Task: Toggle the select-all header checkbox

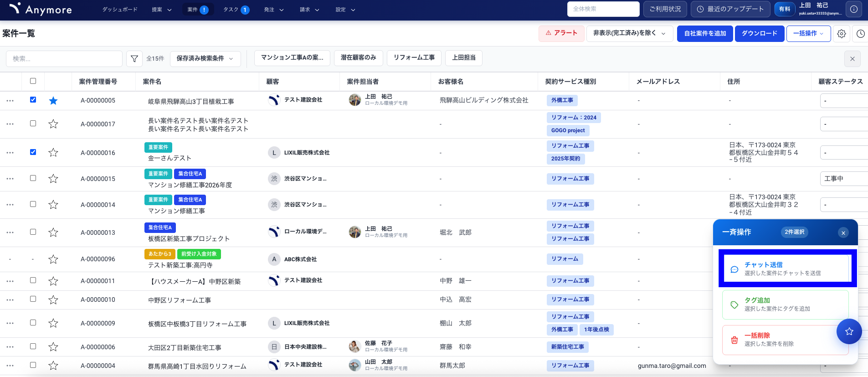Action: click(33, 81)
